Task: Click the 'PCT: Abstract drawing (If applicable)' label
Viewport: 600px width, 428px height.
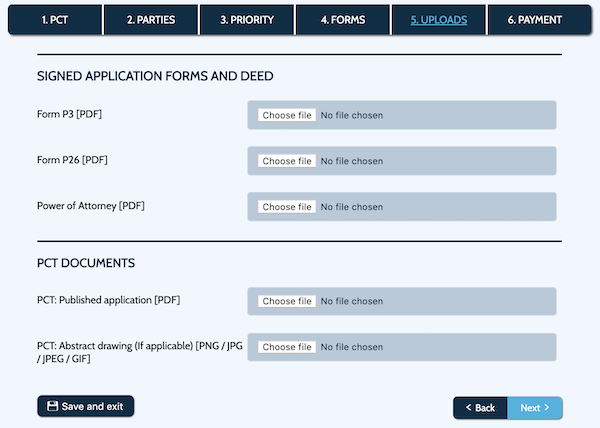Action: pos(140,352)
